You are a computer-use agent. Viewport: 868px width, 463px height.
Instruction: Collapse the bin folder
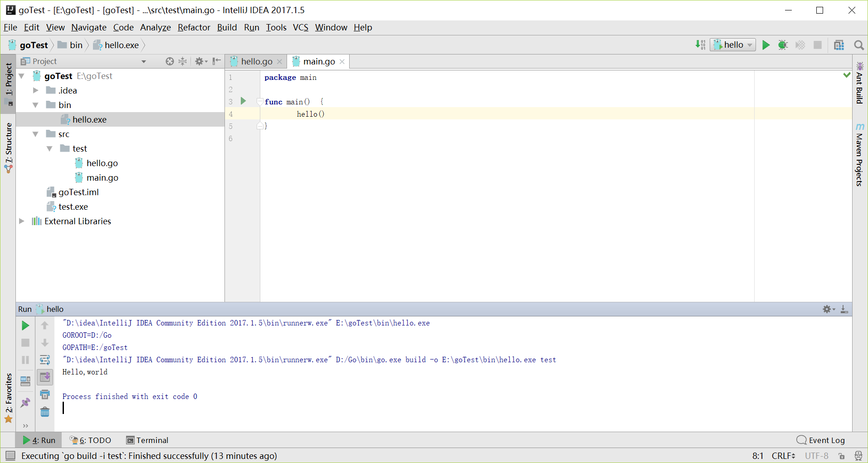(x=35, y=105)
